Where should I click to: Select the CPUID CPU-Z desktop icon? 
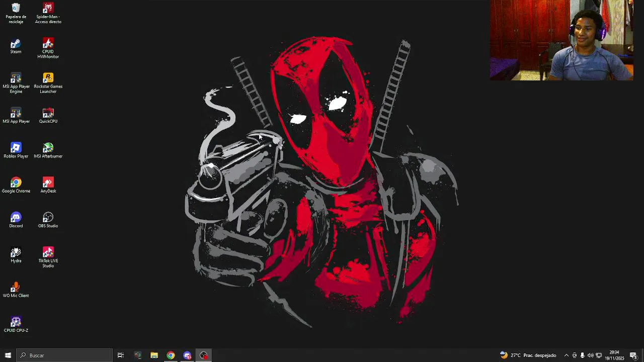click(x=16, y=324)
